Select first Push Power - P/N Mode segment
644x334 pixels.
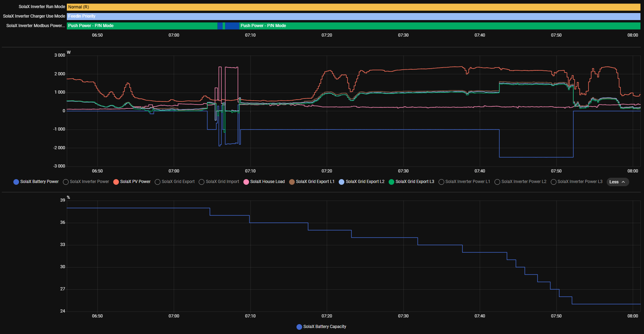click(142, 26)
